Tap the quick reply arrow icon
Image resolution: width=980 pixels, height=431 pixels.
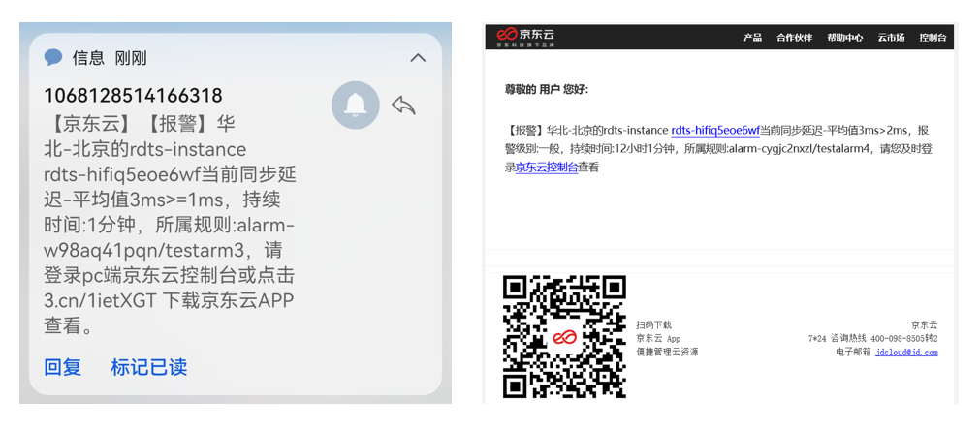coord(404,105)
